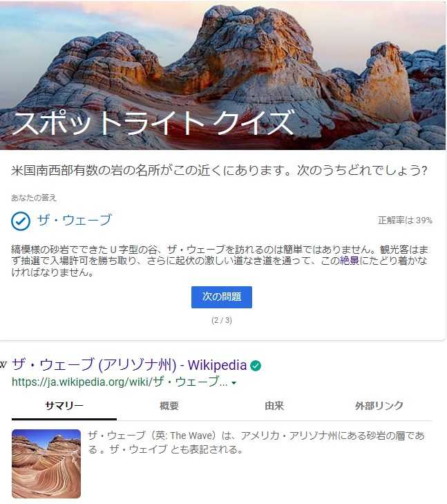Switch to the 概要 tab
Screen dimensions: 447x504
pos(169,406)
